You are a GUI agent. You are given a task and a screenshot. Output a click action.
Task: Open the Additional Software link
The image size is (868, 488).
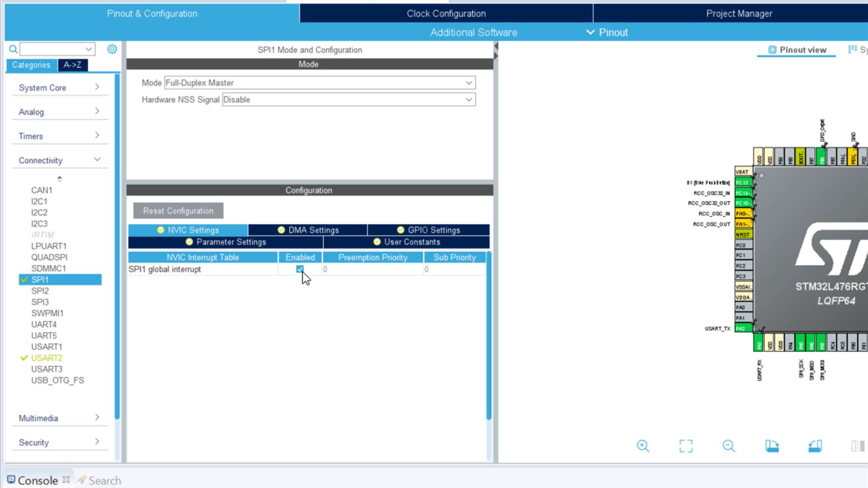coord(473,33)
